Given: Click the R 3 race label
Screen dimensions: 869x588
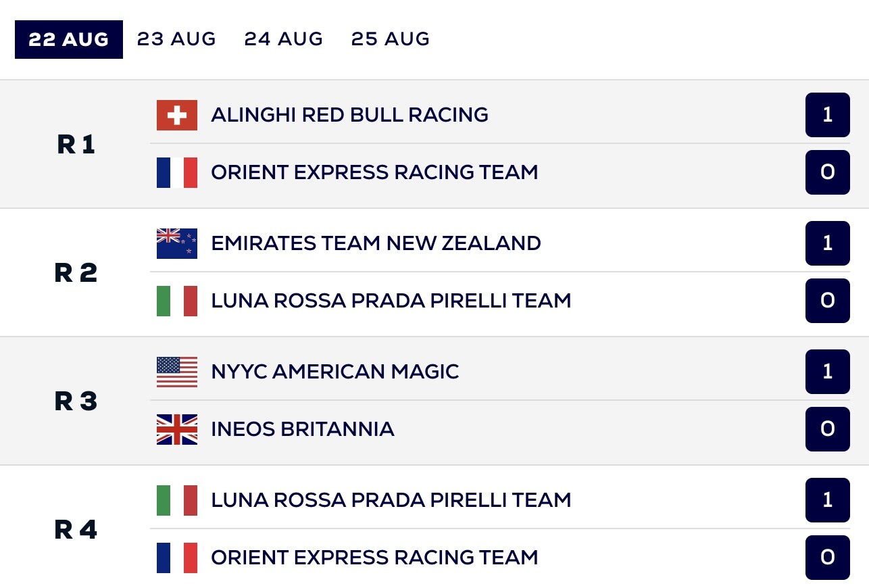Looking at the screenshot, I should 76,401.
